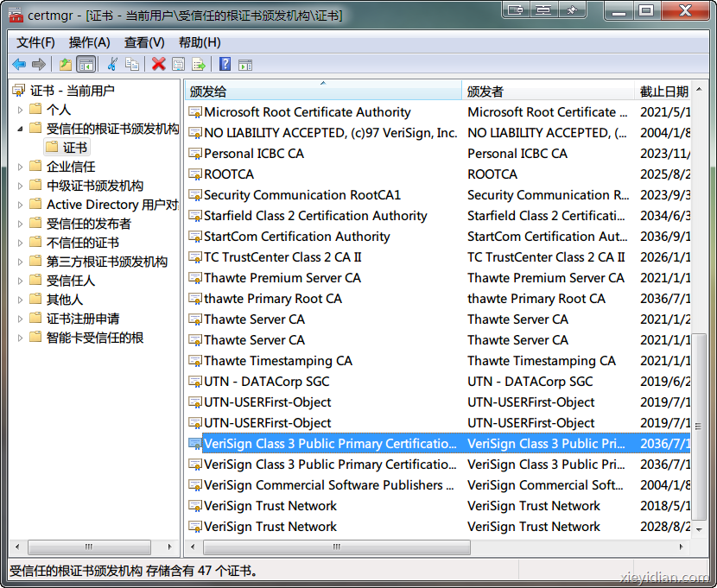This screenshot has height=588, width=717.
Task: Click certificate icon beside Microsoft Root Certificate Authority
Action: pos(195,112)
